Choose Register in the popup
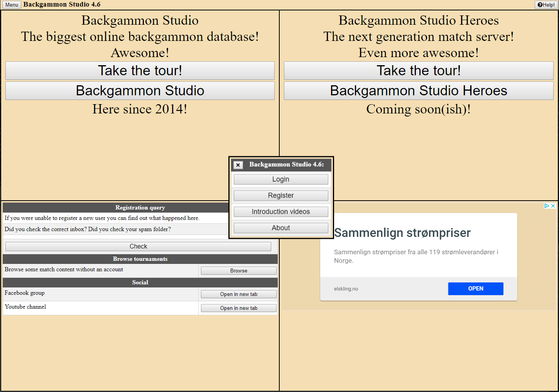This screenshot has width=559, height=392. [x=281, y=196]
